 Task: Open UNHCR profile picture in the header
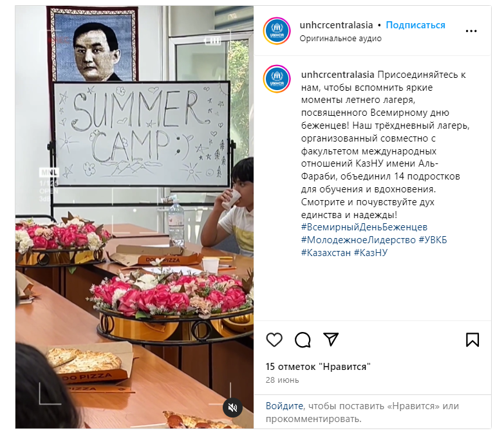coord(277,31)
